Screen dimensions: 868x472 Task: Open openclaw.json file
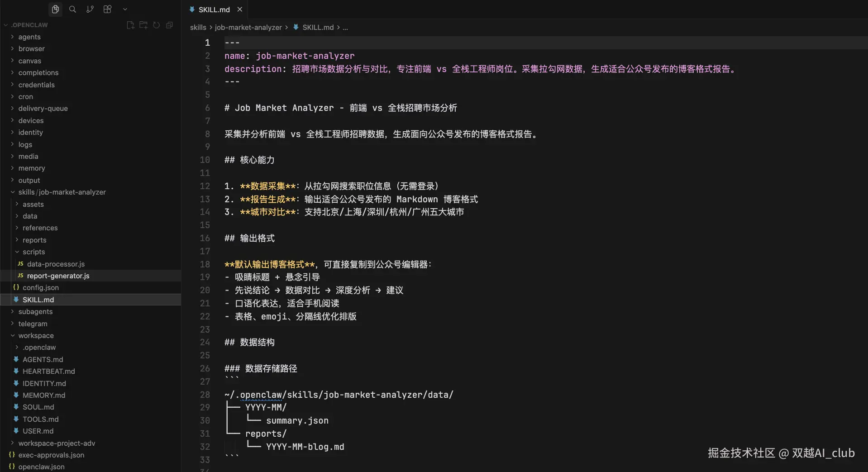click(41, 467)
